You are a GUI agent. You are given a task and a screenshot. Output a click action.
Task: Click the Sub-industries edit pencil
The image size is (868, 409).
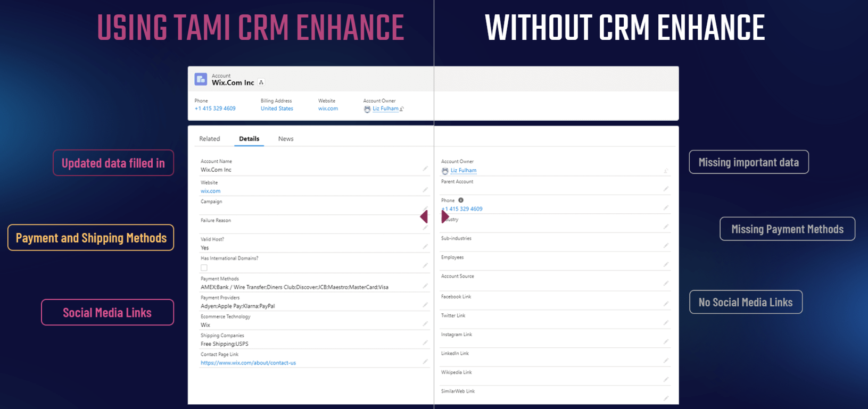pyautogui.click(x=666, y=246)
